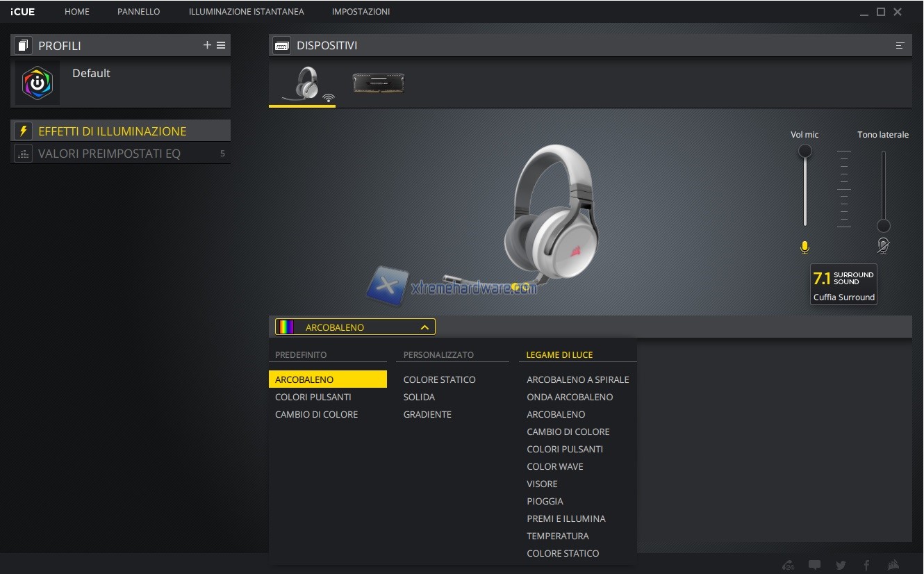Go to ILLUMINAZIONE ISTANTANEA tab
924x574 pixels.
(x=246, y=12)
